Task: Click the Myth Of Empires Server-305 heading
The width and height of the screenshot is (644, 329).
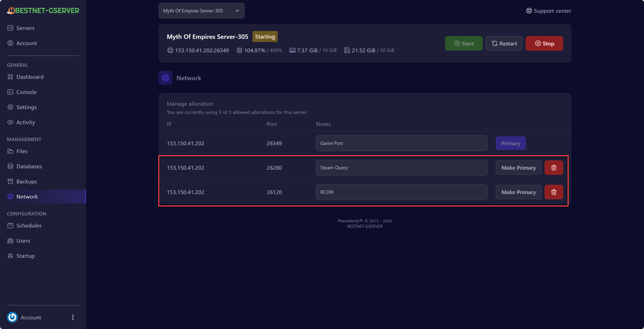Action: coord(207,36)
